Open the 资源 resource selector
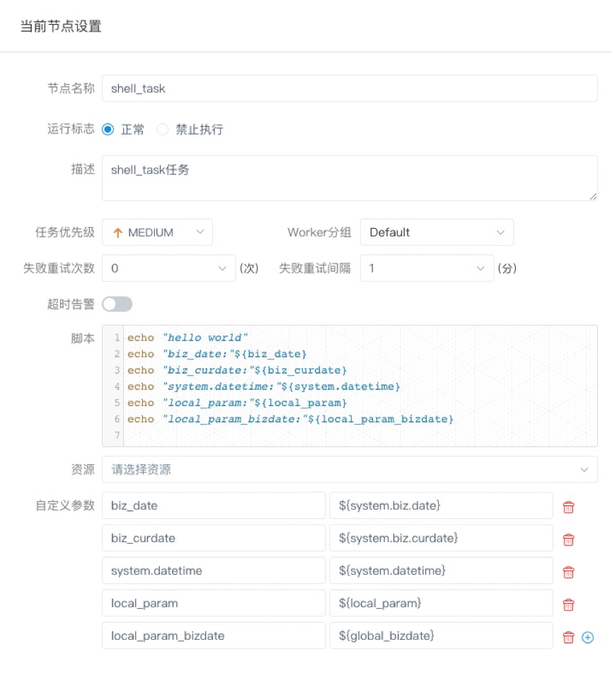The height and width of the screenshot is (700, 612). tap(350, 469)
